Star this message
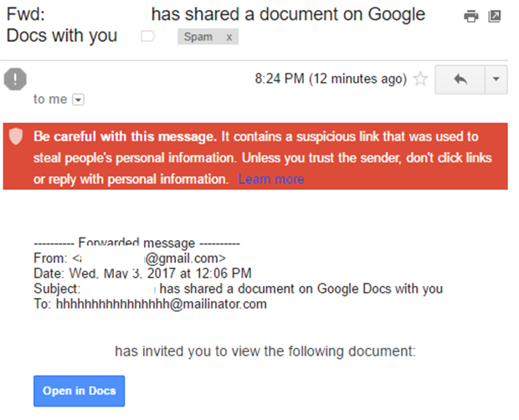 coord(420,79)
